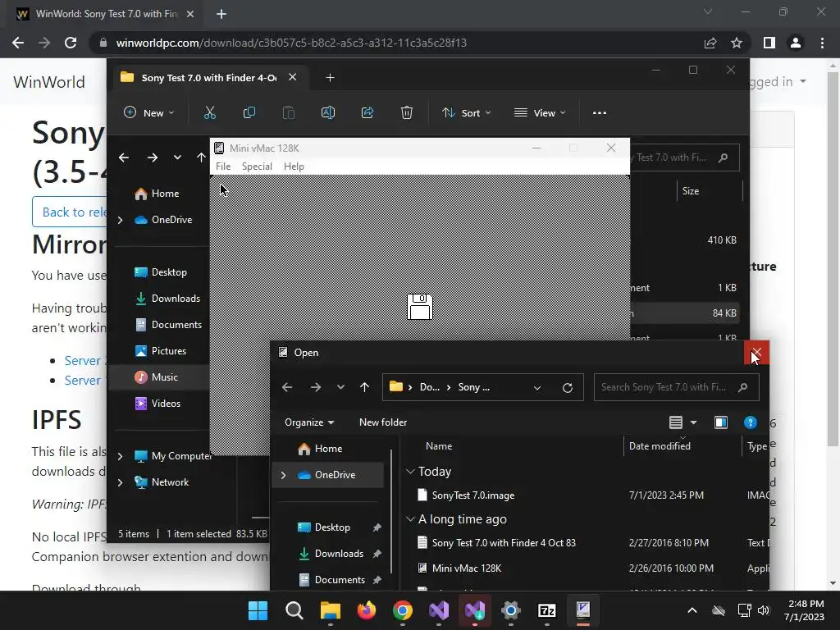Open Chrome profile avatar icon

796,43
